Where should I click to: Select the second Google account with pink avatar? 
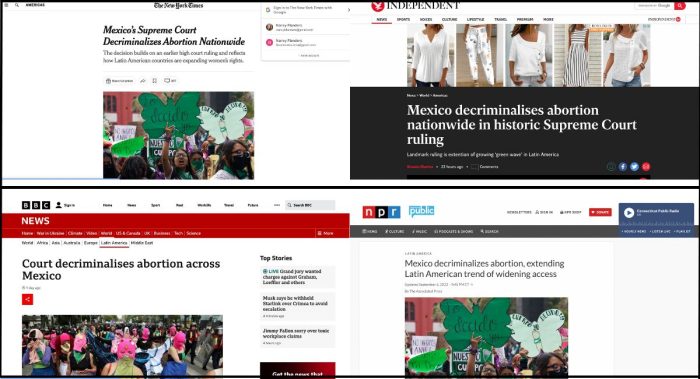[306, 42]
